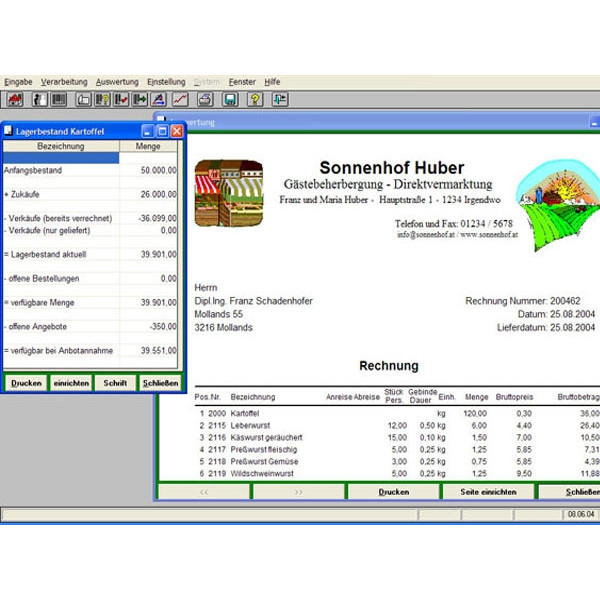Viewport: 600px width, 600px height.
Task: Click the floppy disk save icon
Action: pos(230,100)
